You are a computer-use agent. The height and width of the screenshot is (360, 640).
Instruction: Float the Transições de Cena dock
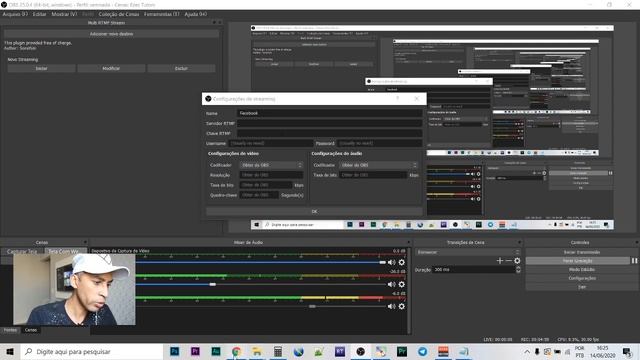(x=519, y=242)
